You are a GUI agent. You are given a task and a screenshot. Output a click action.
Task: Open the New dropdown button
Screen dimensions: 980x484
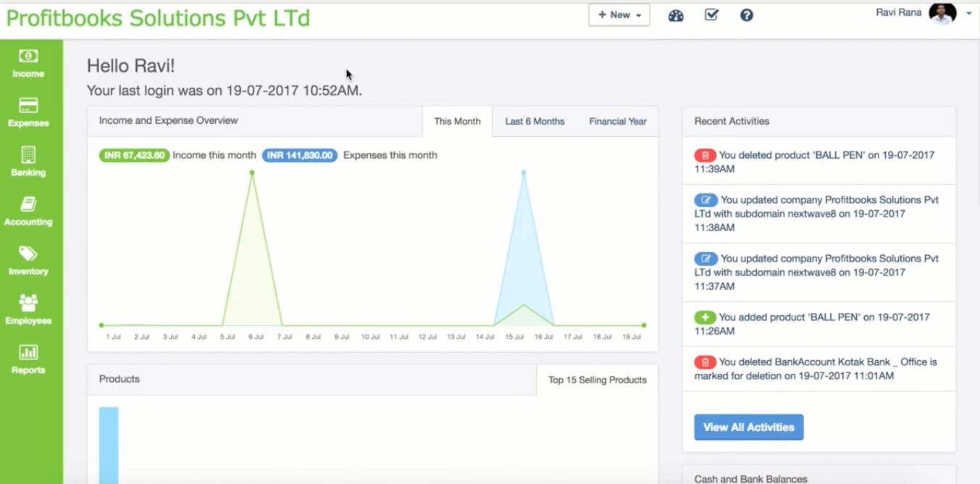tap(619, 15)
